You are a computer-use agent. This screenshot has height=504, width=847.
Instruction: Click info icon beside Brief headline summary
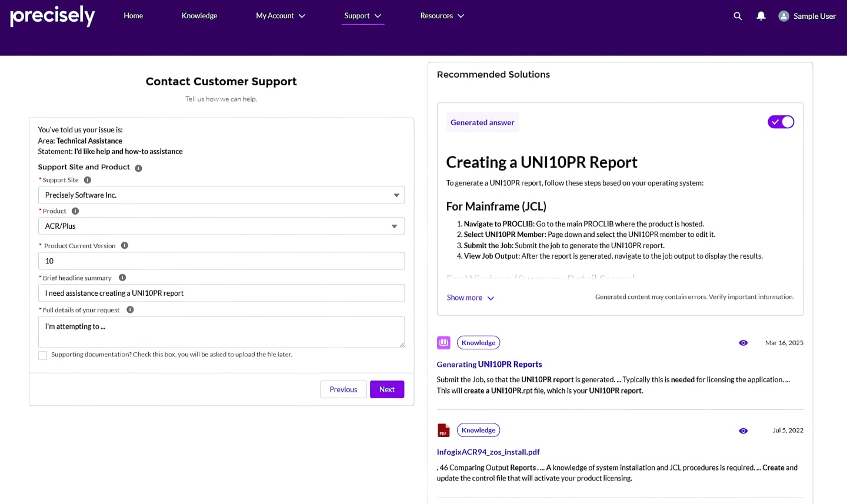(x=122, y=278)
